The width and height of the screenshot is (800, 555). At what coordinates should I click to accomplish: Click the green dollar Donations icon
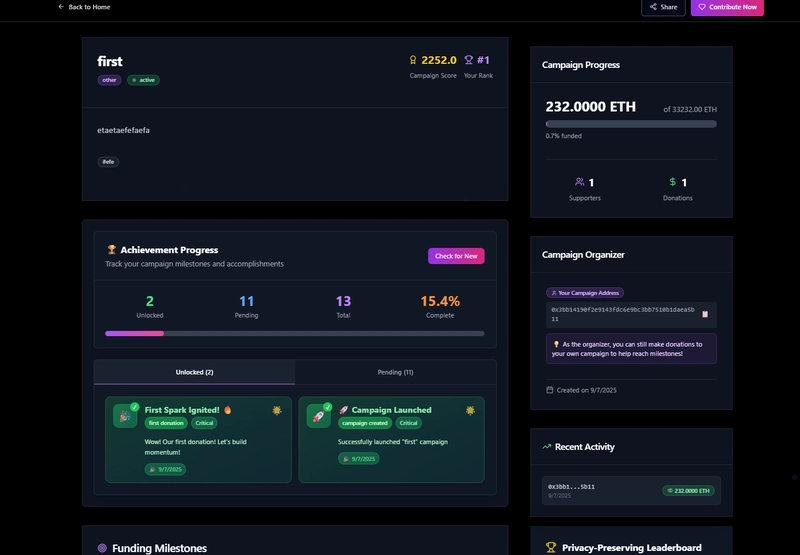tap(672, 182)
